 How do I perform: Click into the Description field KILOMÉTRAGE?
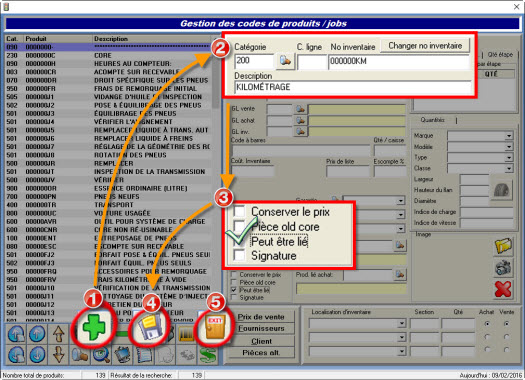coord(353,87)
